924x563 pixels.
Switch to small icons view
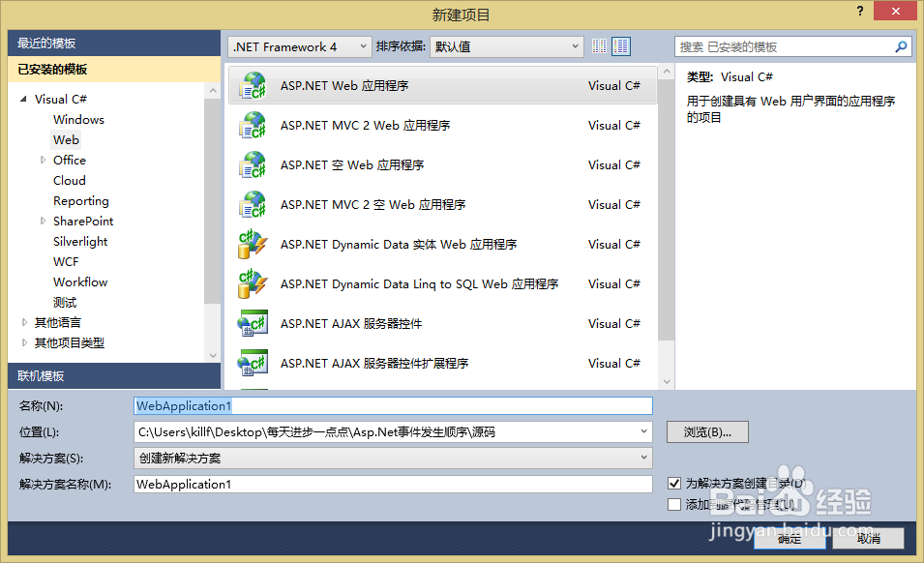(599, 46)
